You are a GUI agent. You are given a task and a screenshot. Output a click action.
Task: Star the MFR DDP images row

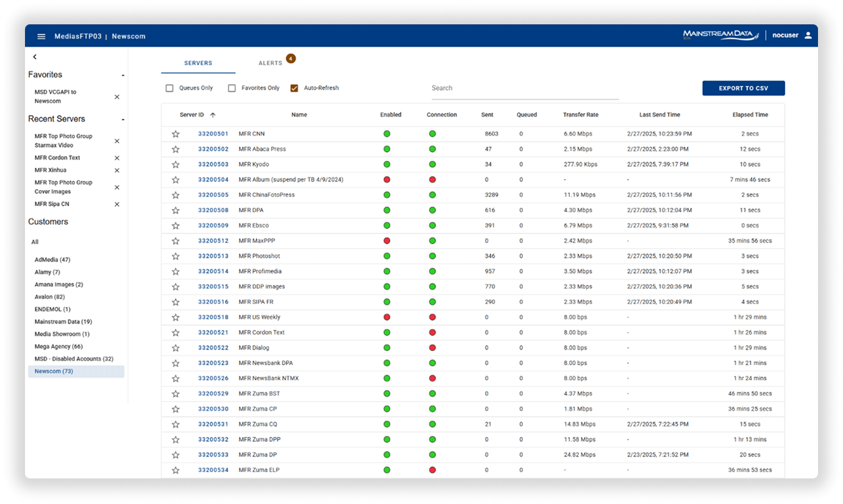pos(176,286)
